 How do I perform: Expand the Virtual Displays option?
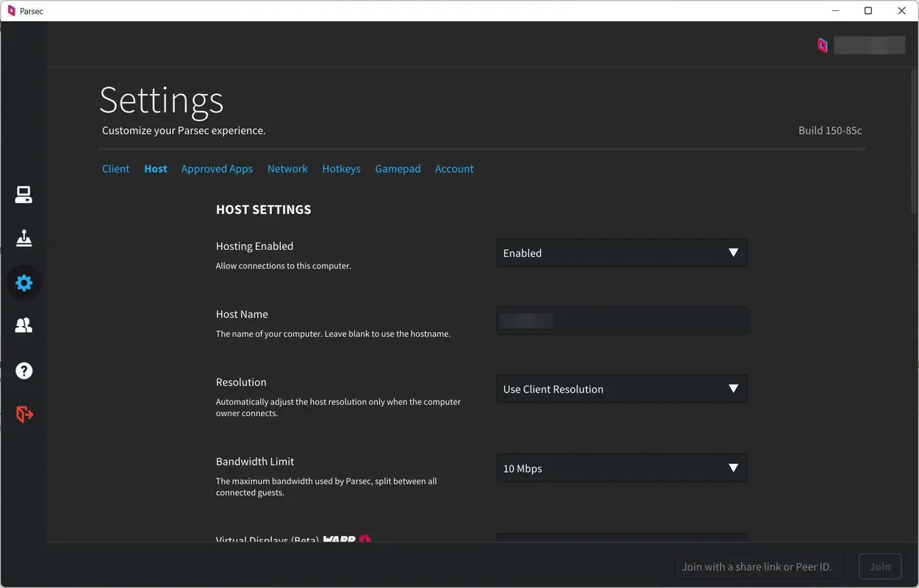point(621,540)
